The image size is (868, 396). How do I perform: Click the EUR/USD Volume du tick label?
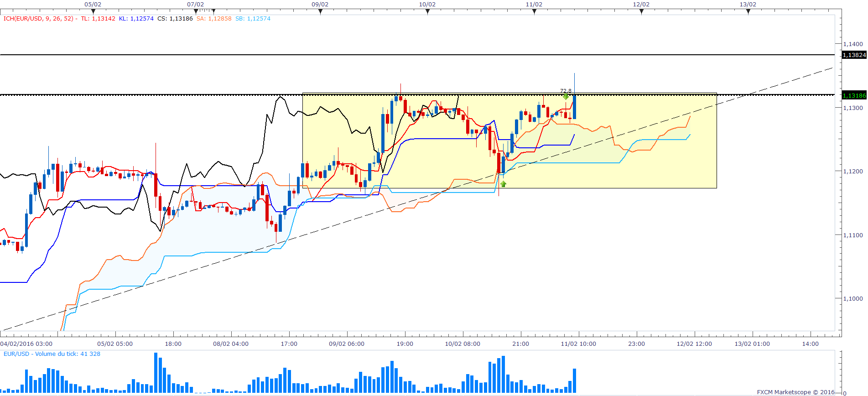(x=52, y=354)
